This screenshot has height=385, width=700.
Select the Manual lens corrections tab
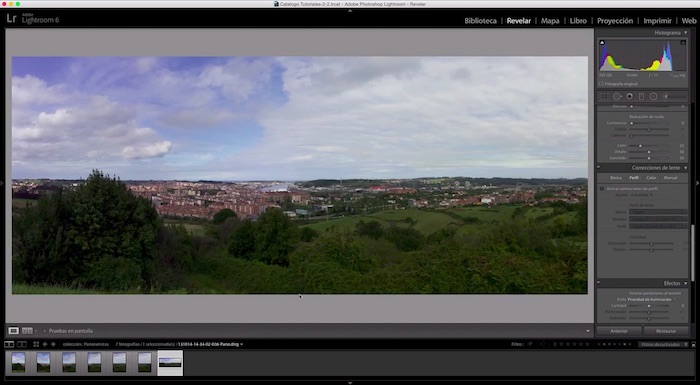pyautogui.click(x=671, y=178)
